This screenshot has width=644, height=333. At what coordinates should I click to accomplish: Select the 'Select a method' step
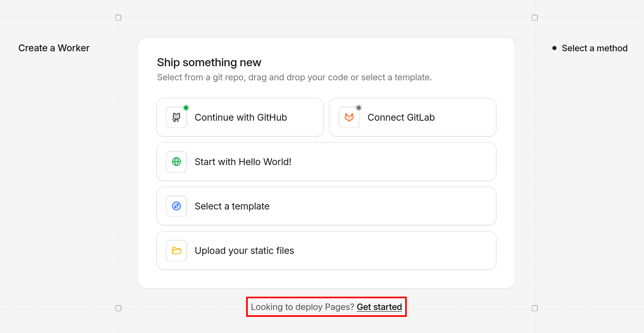point(594,48)
